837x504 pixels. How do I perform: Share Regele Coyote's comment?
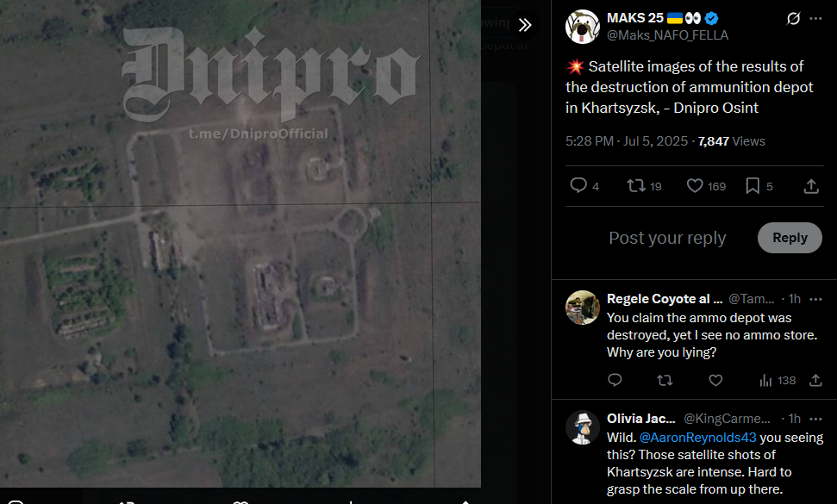815,380
